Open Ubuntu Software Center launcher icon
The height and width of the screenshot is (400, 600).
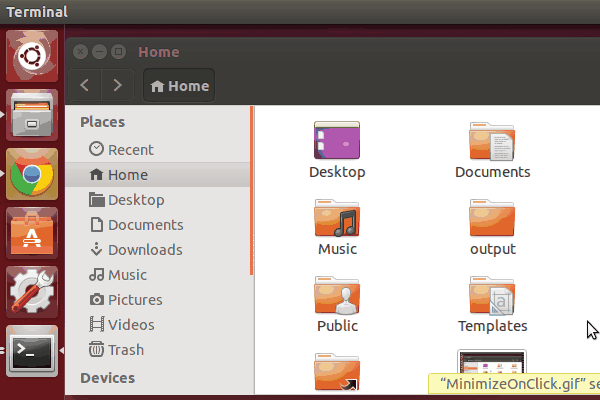coord(32,233)
